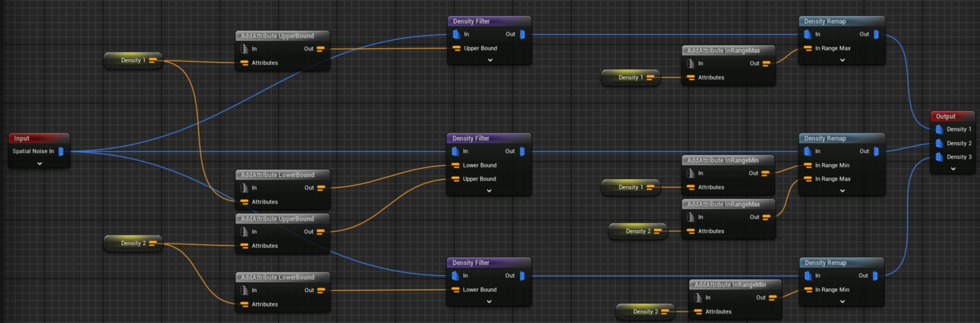
Task: Click the Density 1 pin on Output node
Action: (x=939, y=129)
